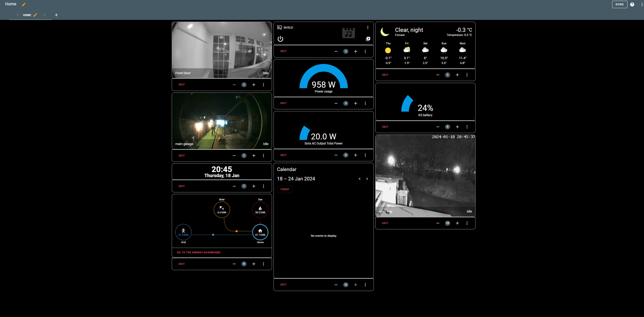Open the Front Door camera feed
The image size is (644, 317).
click(x=222, y=50)
